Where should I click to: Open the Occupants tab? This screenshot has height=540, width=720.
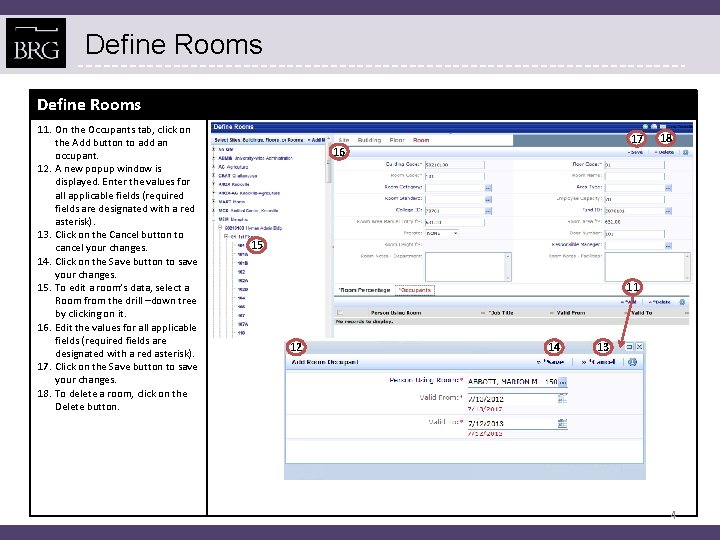point(414,290)
